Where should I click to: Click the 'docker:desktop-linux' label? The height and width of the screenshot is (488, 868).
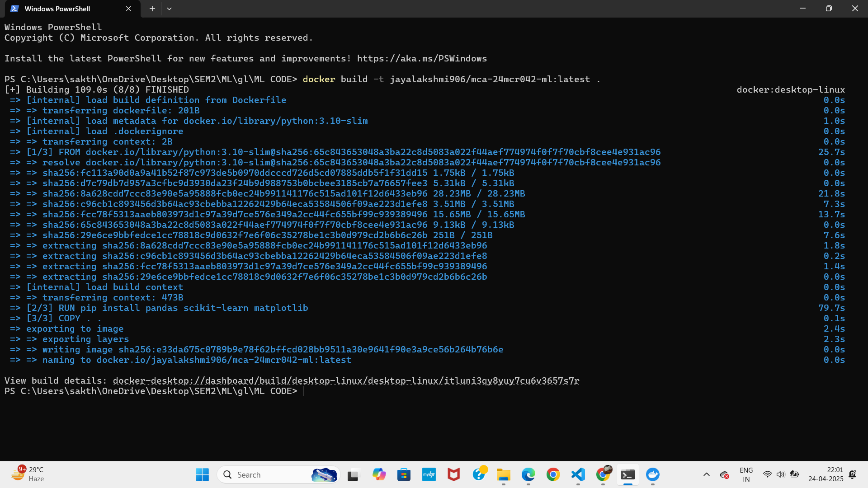(x=791, y=90)
